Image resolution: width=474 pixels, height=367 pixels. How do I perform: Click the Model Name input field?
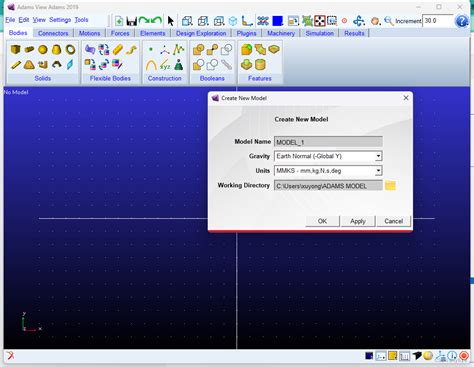(328, 142)
